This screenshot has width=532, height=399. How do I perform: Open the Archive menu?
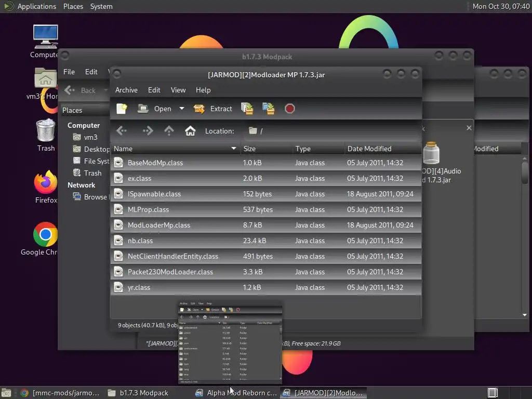pyautogui.click(x=126, y=90)
